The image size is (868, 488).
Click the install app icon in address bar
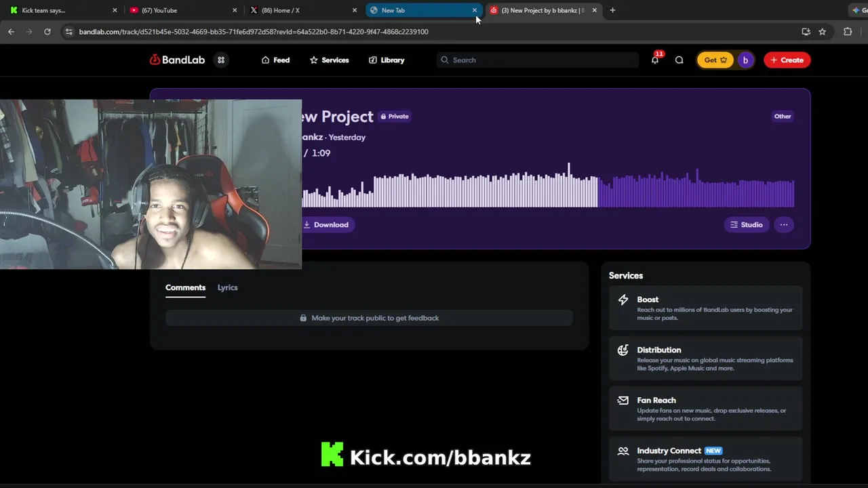click(x=806, y=31)
